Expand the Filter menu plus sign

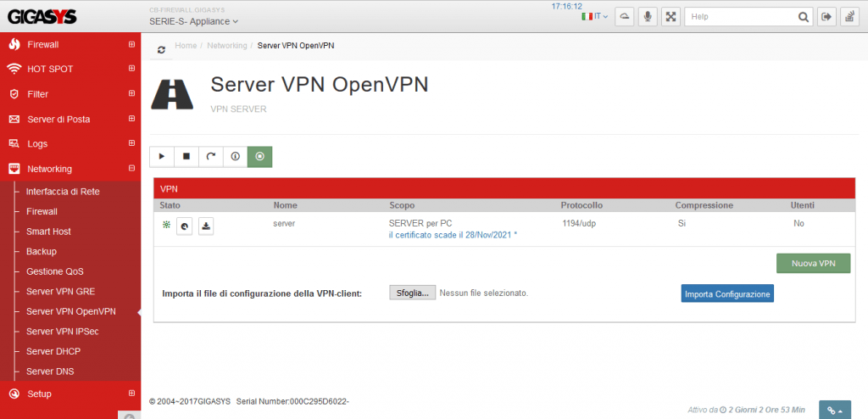point(131,93)
